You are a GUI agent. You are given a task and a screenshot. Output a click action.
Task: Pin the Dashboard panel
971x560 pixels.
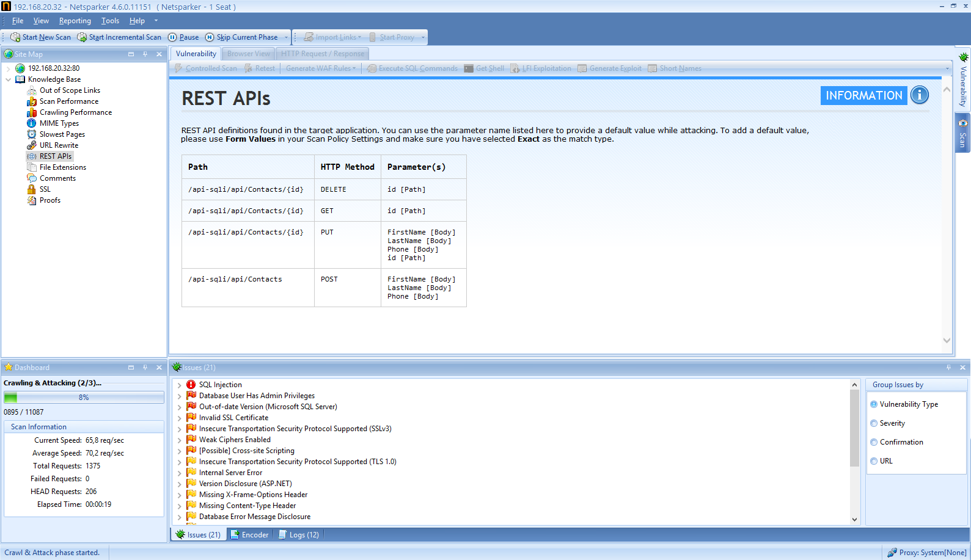[x=145, y=368]
